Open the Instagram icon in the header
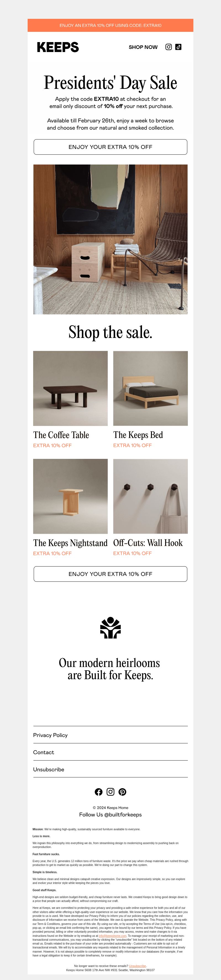Image resolution: width=221 pixels, height=980 pixels. coord(169,47)
